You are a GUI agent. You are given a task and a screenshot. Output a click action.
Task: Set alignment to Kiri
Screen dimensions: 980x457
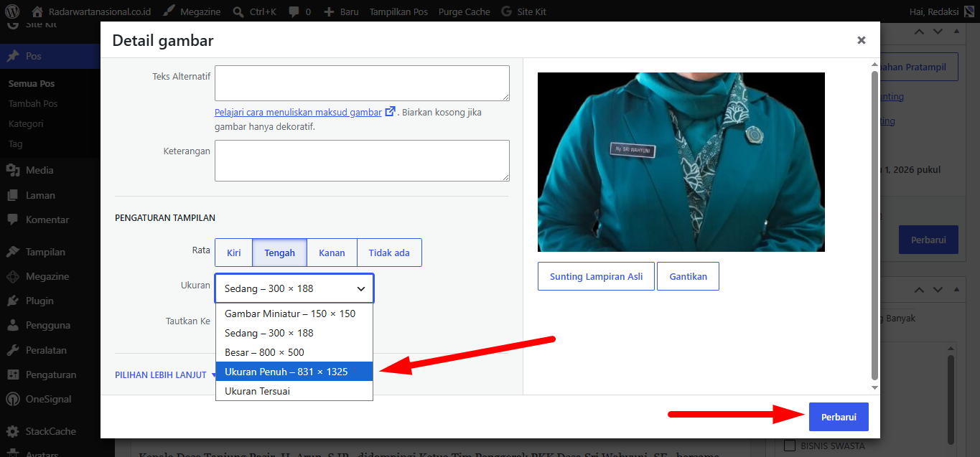click(234, 253)
